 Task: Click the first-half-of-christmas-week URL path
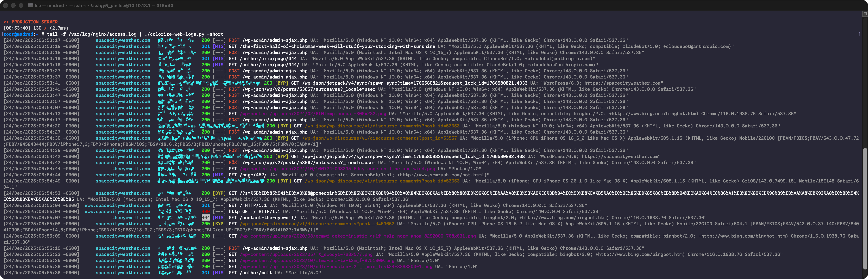click(x=337, y=46)
